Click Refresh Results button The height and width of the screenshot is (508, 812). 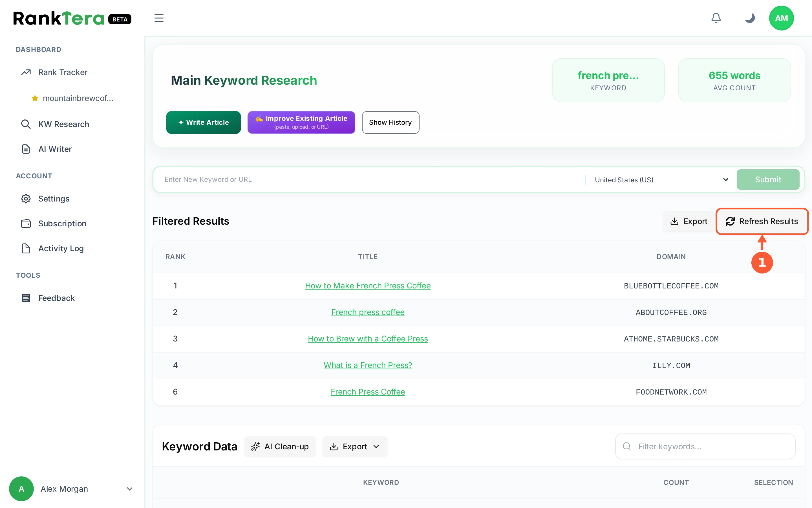pos(762,222)
